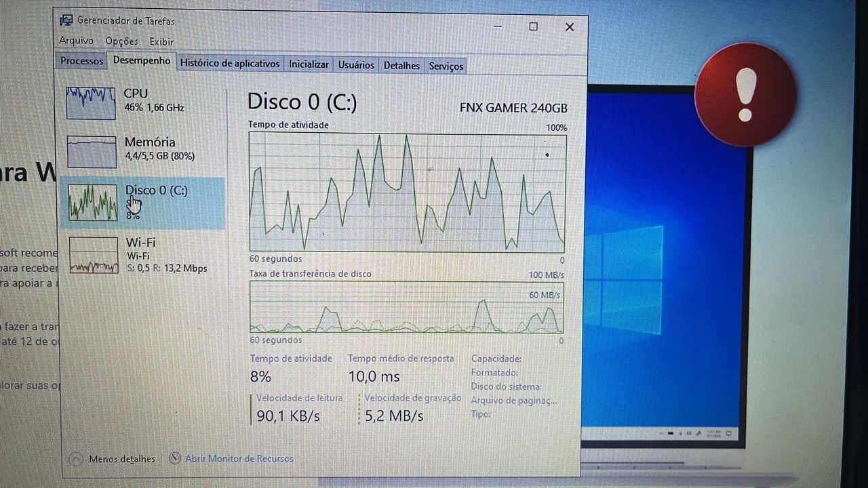Open the Inicializar tab
Viewport: 868px width, 488px height.
pyautogui.click(x=309, y=64)
